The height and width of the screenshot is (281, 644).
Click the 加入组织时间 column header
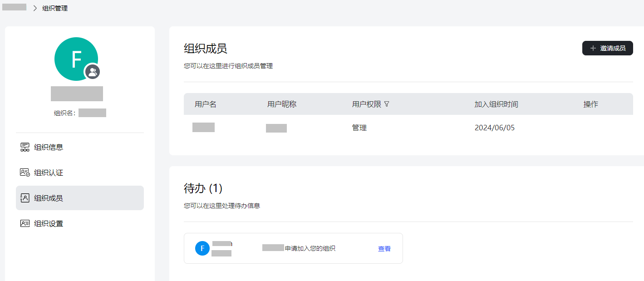tap(496, 104)
